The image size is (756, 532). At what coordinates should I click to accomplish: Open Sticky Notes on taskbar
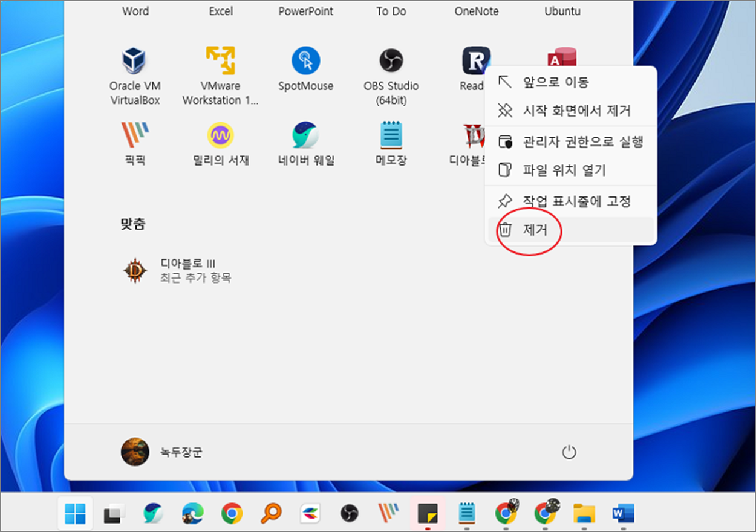pyautogui.click(x=428, y=514)
